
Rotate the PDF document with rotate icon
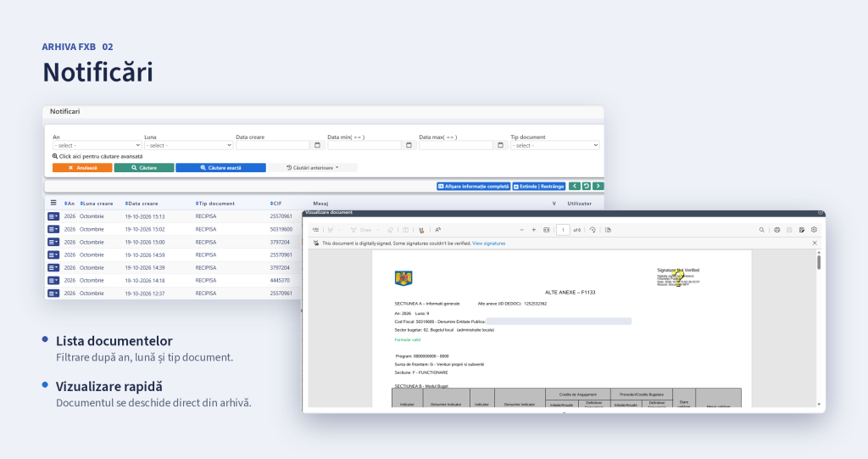point(593,230)
